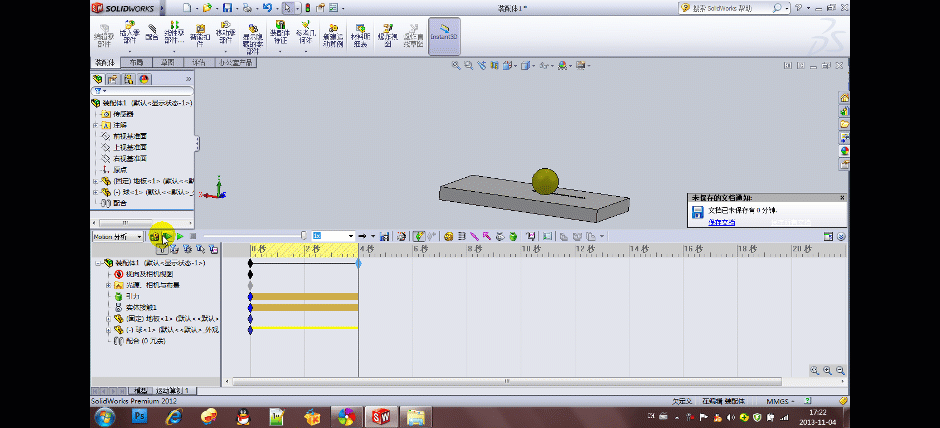The height and width of the screenshot is (428, 940).
Task: Toggle the Filter Animated motion tree filter
Action: (175, 249)
